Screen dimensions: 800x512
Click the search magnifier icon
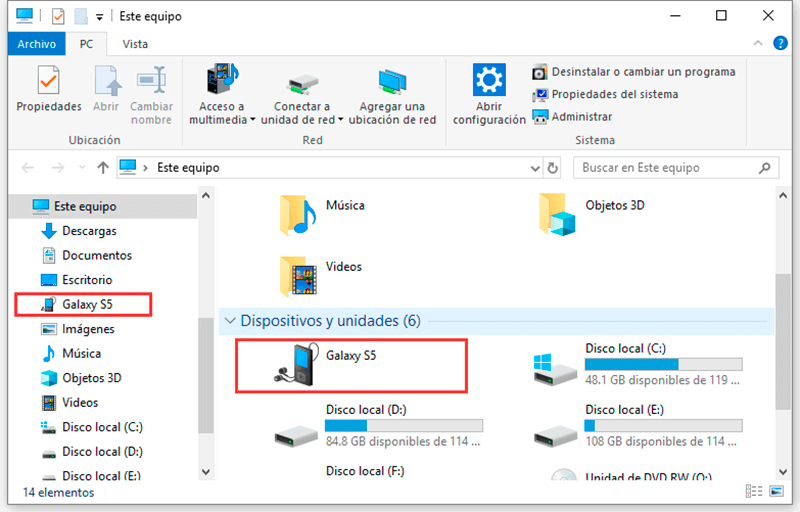(764, 168)
